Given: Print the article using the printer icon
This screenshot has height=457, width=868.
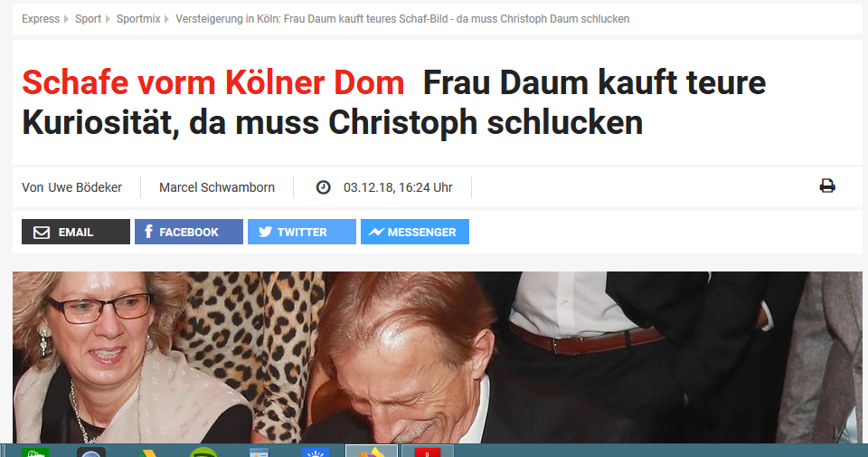Looking at the screenshot, I should pyautogui.click(x=827, y=186).
